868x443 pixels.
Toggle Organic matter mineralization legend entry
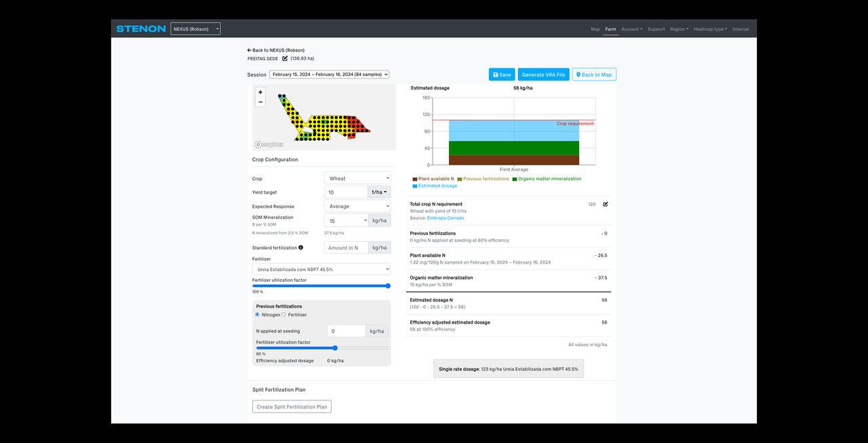[x=546, y=179]
